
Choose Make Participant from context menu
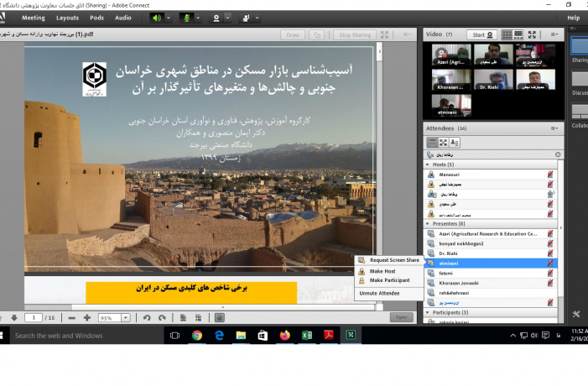(x=389, y=280)
